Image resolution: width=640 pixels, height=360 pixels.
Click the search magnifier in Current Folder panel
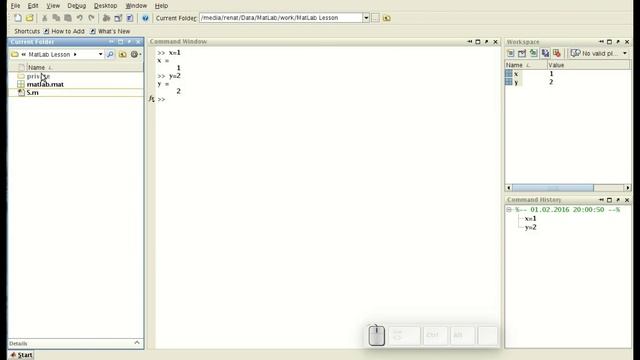pos(110,54)
